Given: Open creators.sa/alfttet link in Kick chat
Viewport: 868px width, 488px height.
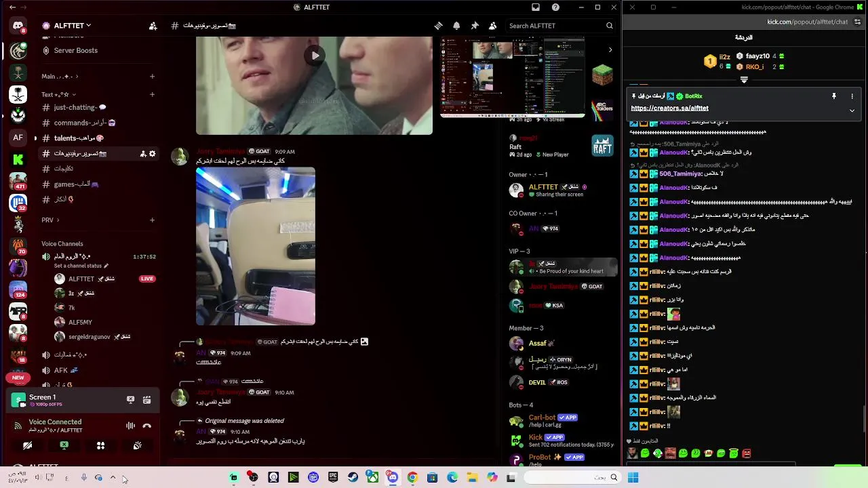Looking at the screenshot, I should [x=669, y=108].
